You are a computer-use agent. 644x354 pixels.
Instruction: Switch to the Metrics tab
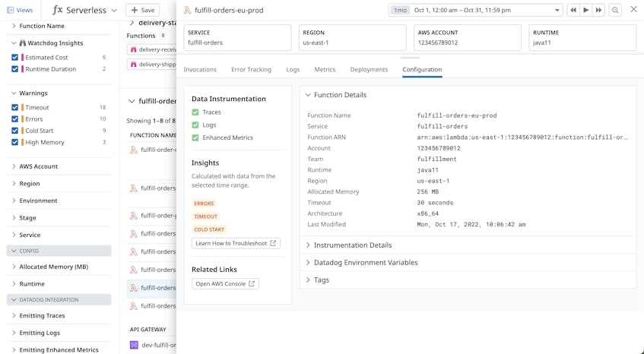(325, 70)
